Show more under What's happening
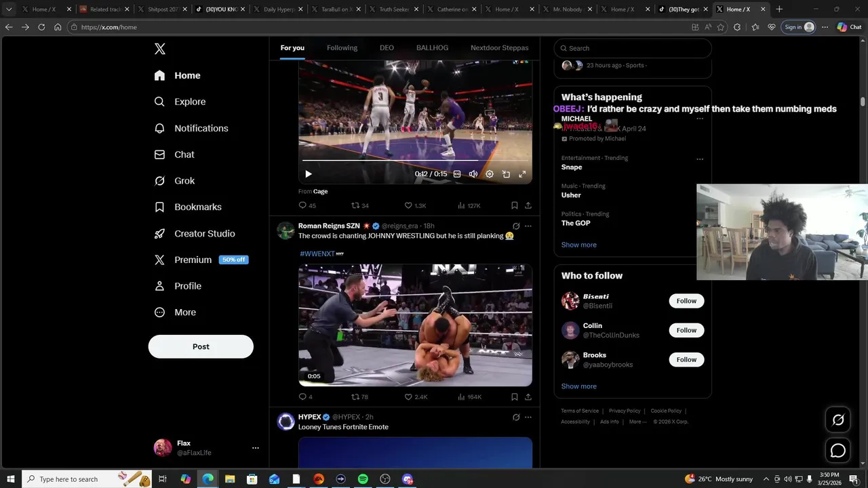The image size is (868, 488). 579,245
